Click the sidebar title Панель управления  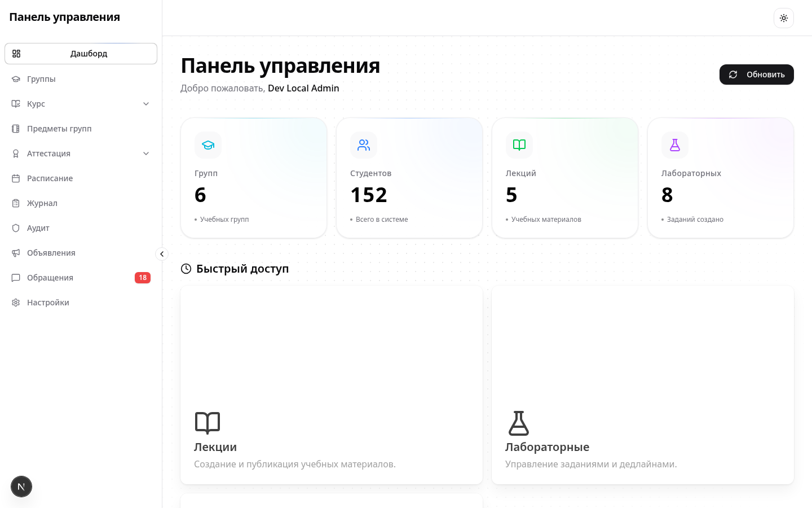coord(64,17)
